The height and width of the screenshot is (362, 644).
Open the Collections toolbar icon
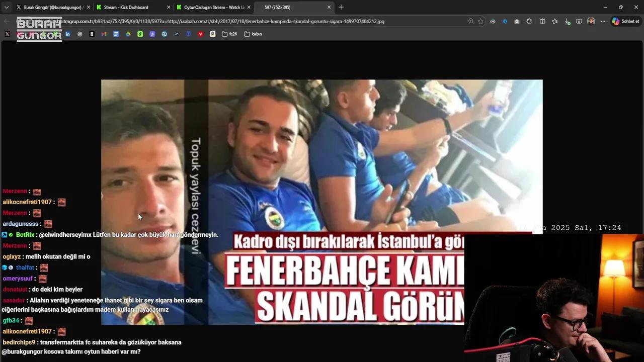[554, 21]
